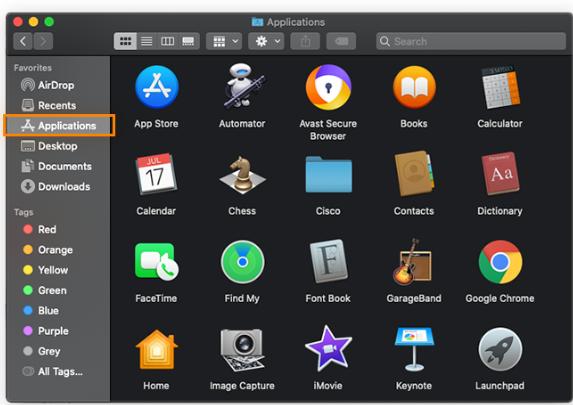The height and width of the screenshot is (405, 573).
Task: Click the Favorites section header
Action: [x=33, y=68]
